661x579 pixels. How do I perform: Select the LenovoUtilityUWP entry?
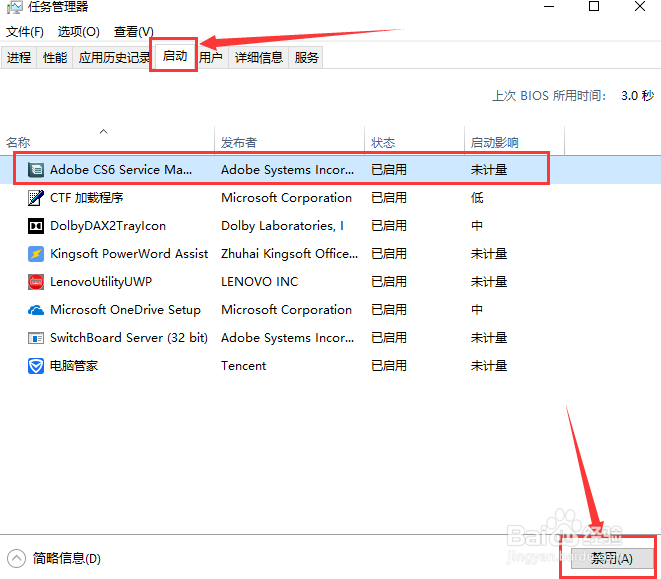coord(101,282)
